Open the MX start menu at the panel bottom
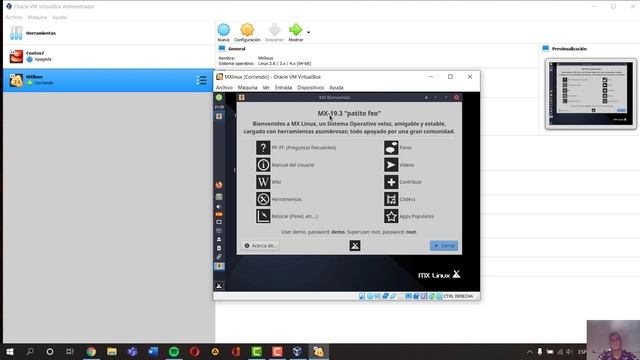Viewport: 640px width, 360px height. 219,285
